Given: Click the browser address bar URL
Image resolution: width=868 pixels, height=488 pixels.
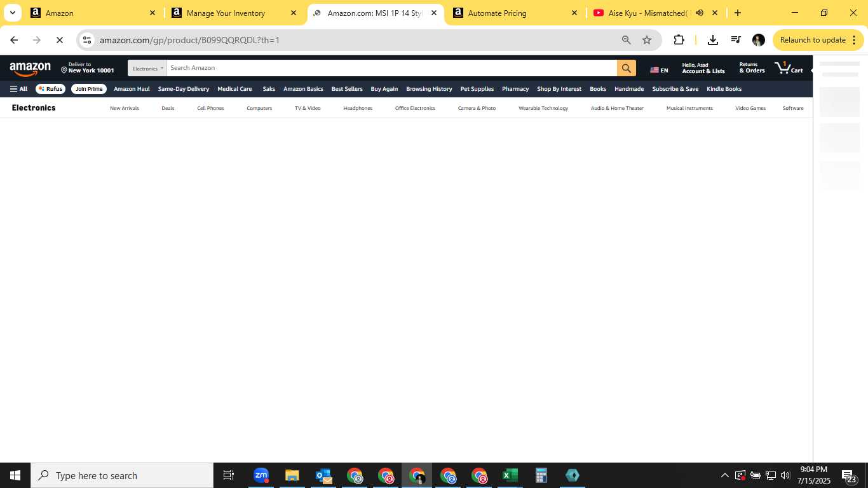Looking at the screenshot, I should click(189, 40).
